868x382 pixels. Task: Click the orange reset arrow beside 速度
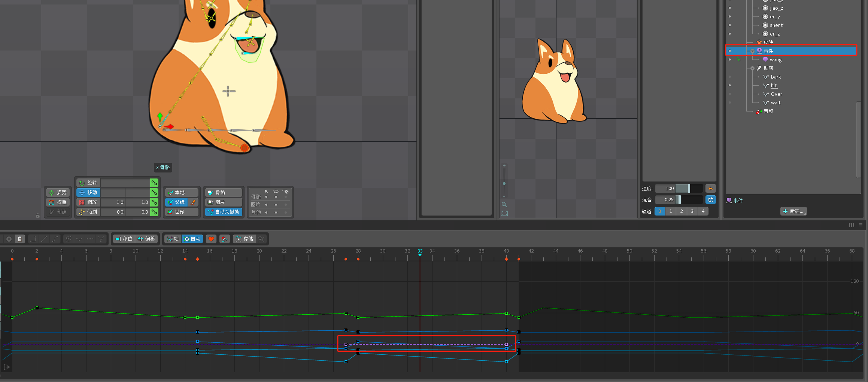point(710,189)
